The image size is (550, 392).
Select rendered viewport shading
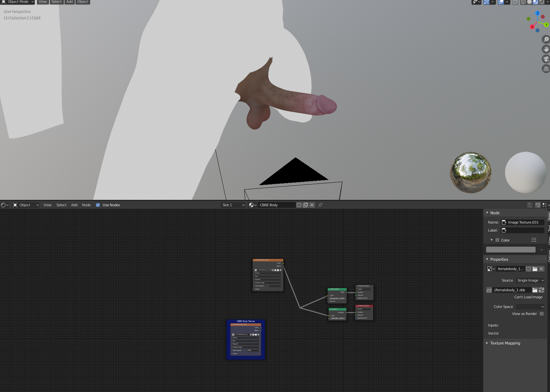point(542,2)
